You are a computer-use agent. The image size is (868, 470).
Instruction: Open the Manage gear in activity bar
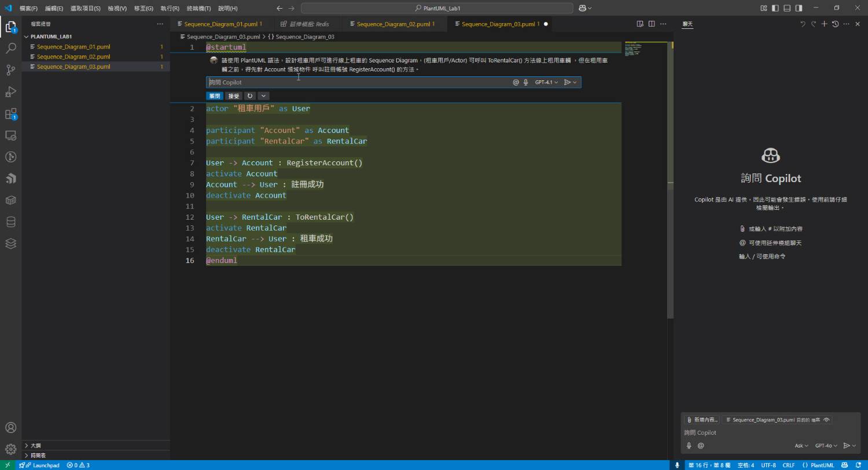point(10,449)
